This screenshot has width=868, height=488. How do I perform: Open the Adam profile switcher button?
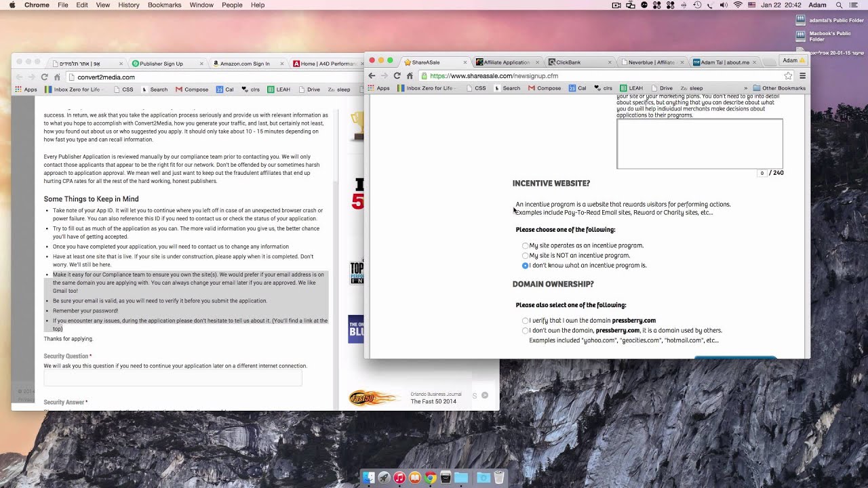click(793, 60)
